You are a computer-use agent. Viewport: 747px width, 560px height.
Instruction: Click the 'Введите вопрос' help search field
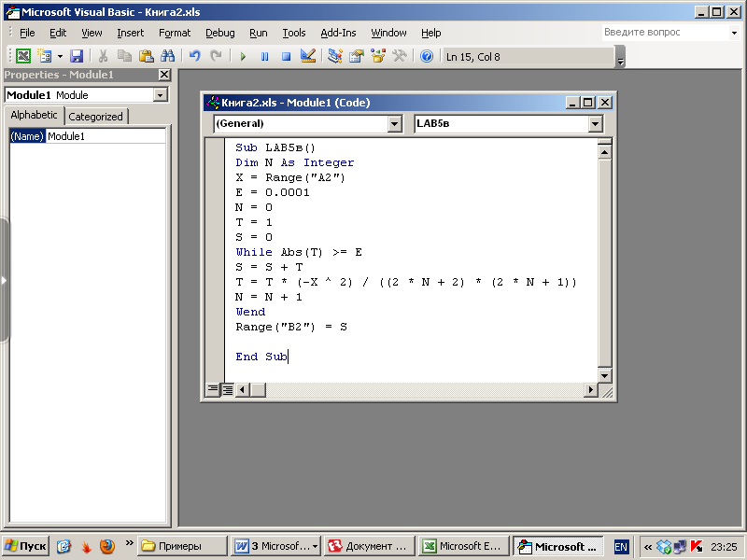(665, 33)
